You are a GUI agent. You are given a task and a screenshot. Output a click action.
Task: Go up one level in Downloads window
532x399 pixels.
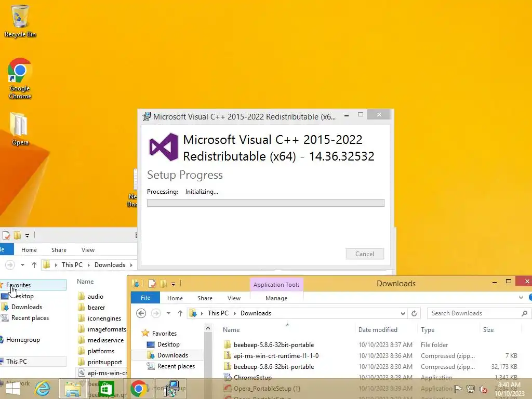(180, 313)
